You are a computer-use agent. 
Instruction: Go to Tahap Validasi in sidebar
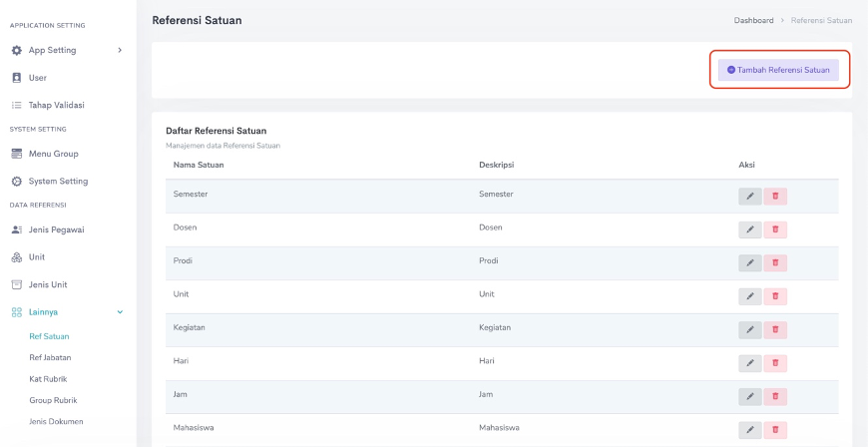[x=56, y=105]
